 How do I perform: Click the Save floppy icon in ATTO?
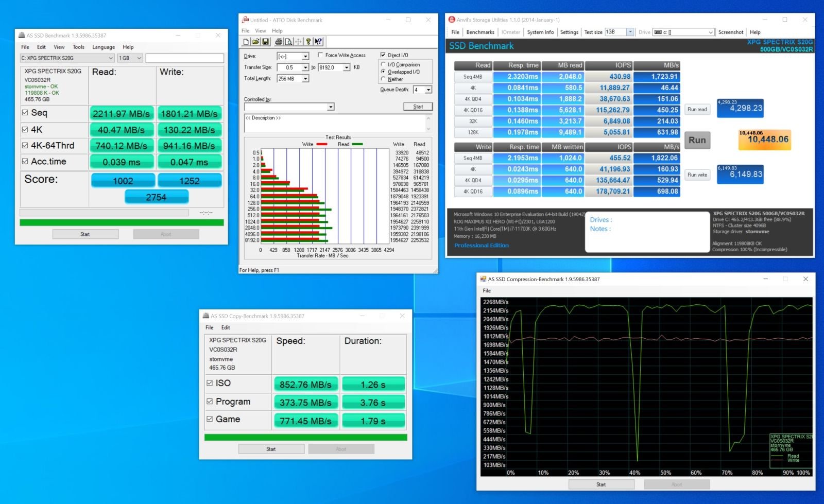pyautogui.click(x=265, y=42)
